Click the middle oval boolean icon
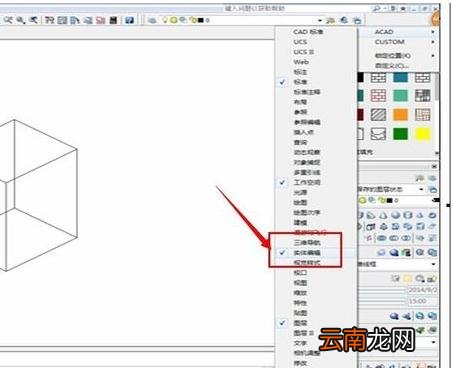 pyautogui.click(x=394, y=238)
